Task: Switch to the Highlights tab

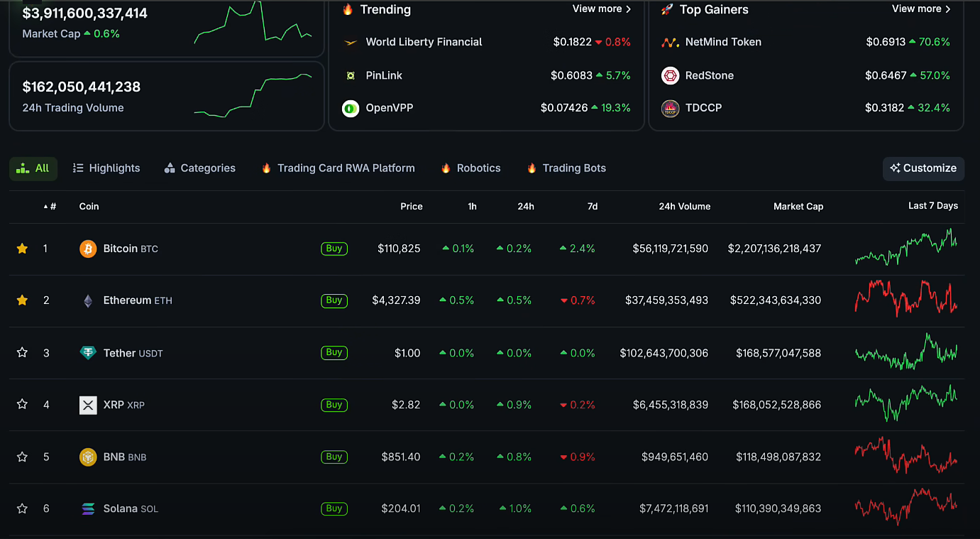Action: pos(106,168)
